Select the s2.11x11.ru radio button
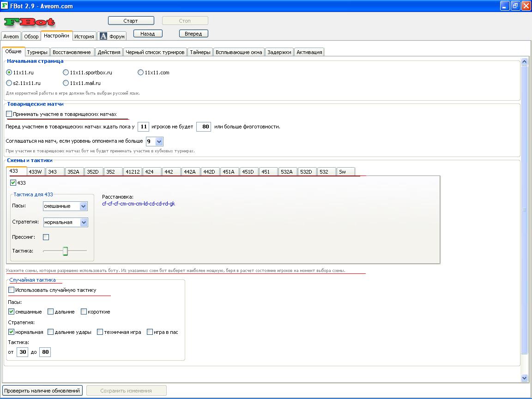Image resolution: width=532 pixels, height=399 pixels. [x=9, y=83]
